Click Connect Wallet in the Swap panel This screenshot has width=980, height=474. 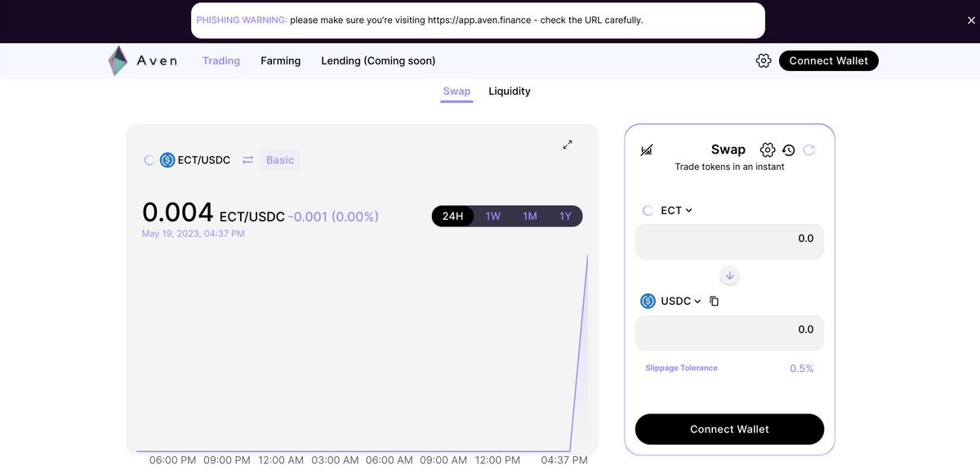pos(729,429)
